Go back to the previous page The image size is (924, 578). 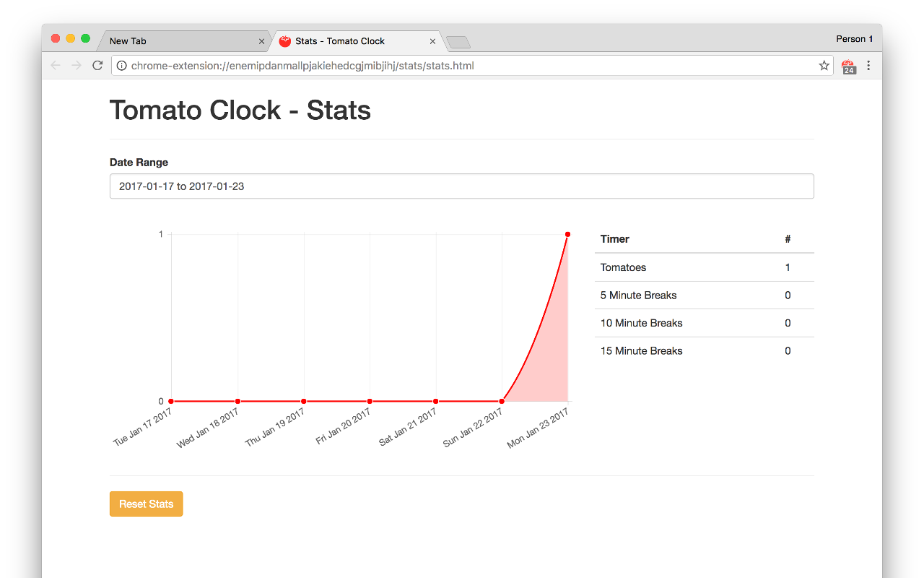click(56, 66)
